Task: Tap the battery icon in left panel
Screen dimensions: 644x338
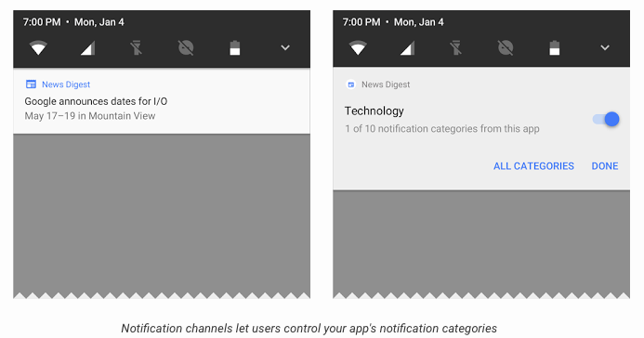Action: click(x=235, y=48)
